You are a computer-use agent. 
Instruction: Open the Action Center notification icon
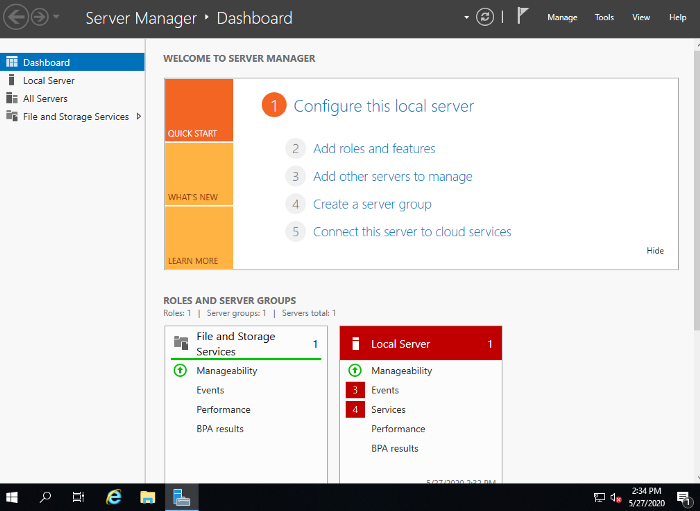(683, 498)
